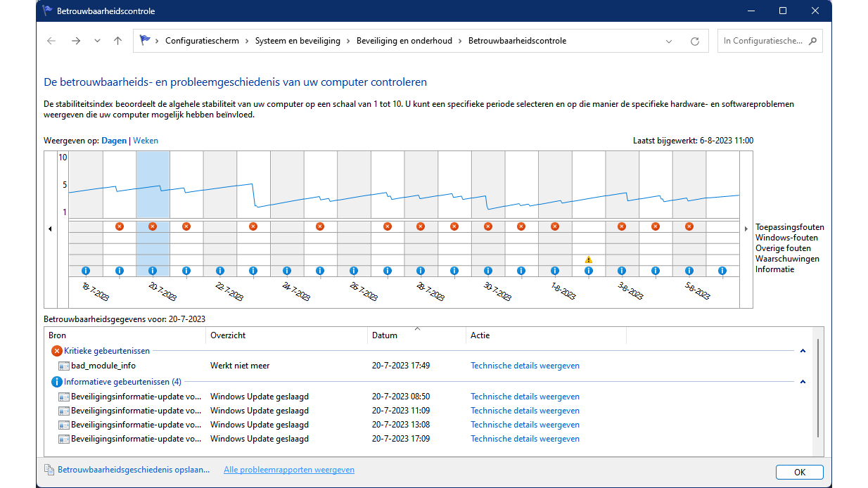Select the information icon for 18-7-2023

pyautogui.click(x=86, y=271)
